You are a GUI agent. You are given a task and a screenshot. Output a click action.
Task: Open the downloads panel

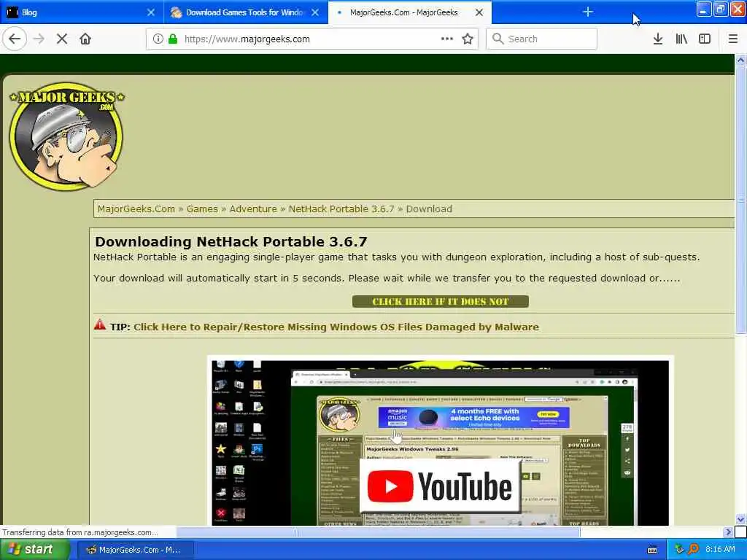coord(658,39)
